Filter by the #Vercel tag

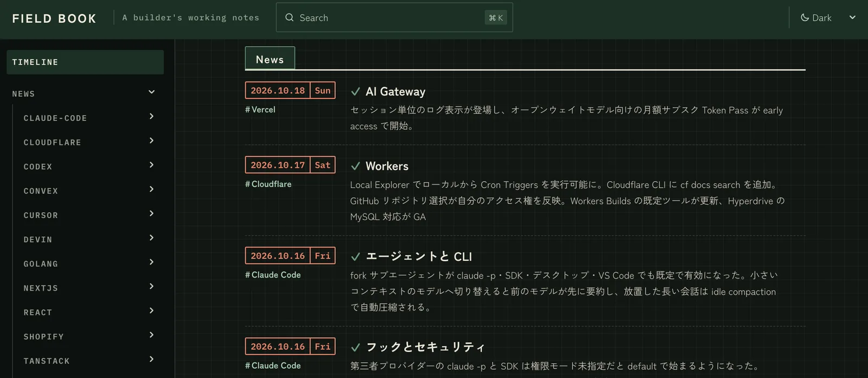coord(260,110)
